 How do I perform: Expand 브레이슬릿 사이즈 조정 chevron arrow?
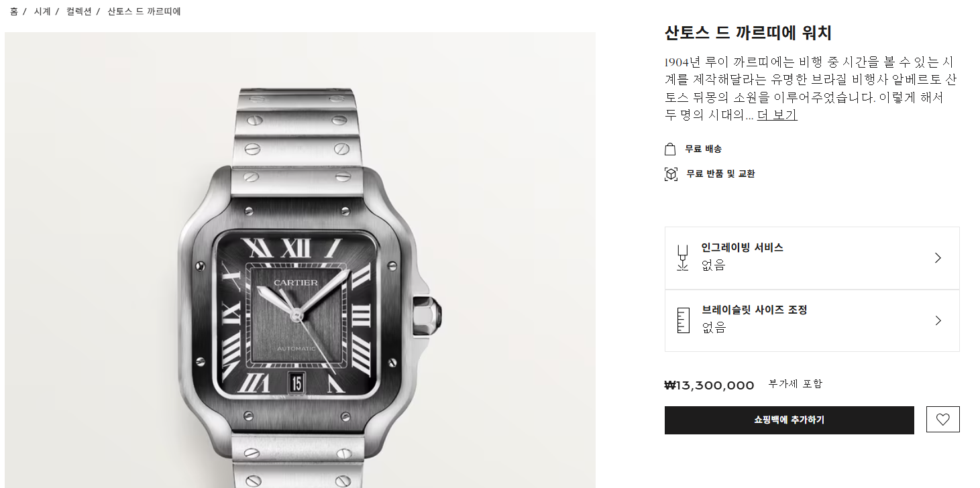click(x=938, y=320)
